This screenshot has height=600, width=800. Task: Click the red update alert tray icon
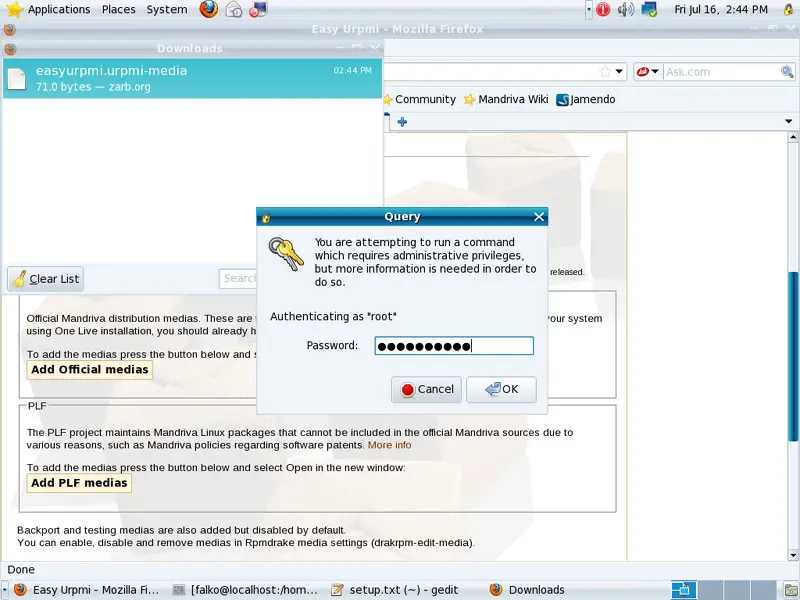click(x=603, y=9)
